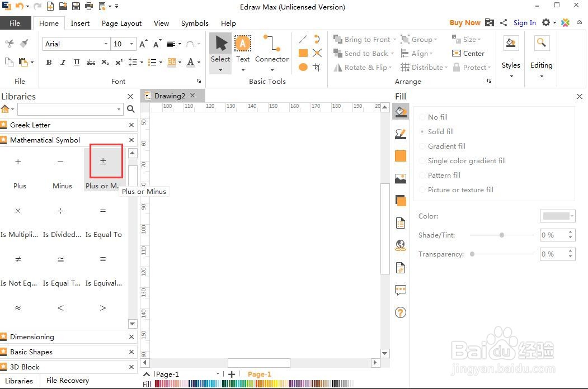Viewport: 588px width, 389px height.
Task: Select the Gradient fill option
Action: coord(443,146)
